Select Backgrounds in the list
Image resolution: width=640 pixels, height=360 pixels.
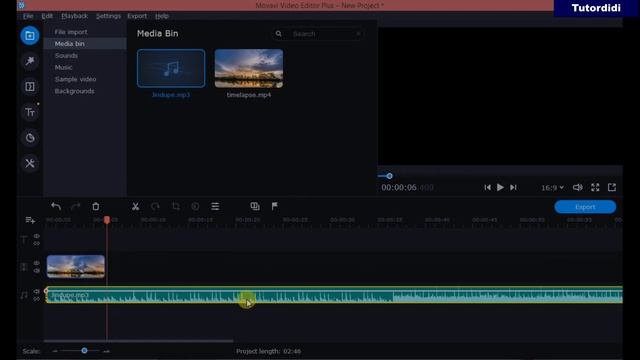(85, 91)
